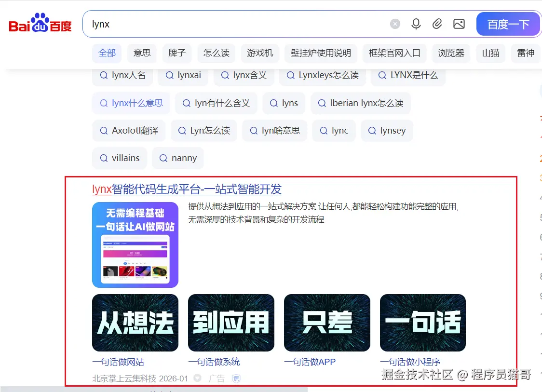Open the 游戏机 tab
The image size is (542, 392).
[x=259, y=53]
